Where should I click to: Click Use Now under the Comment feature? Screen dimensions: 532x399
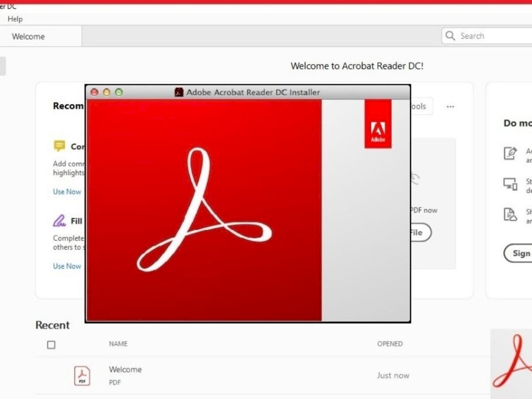click(66, 192)
